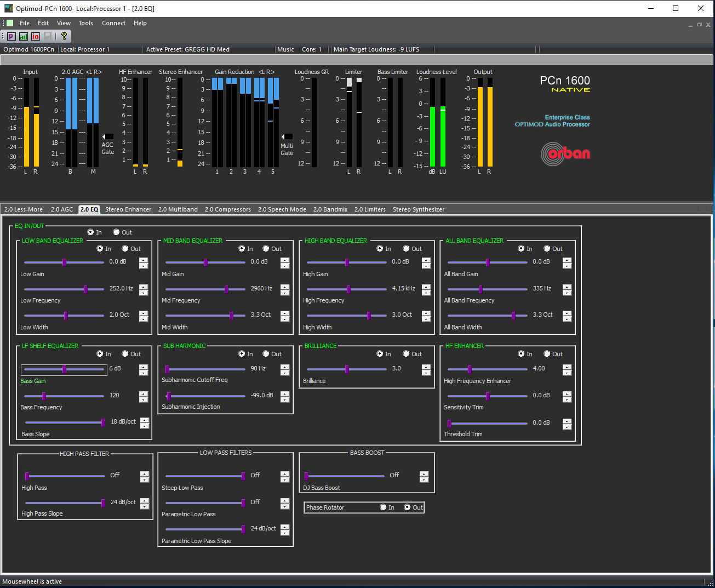Screen dimensions: 715x588
Task: Click the High Frequency up arrow
Action: [x=426, y=287]
